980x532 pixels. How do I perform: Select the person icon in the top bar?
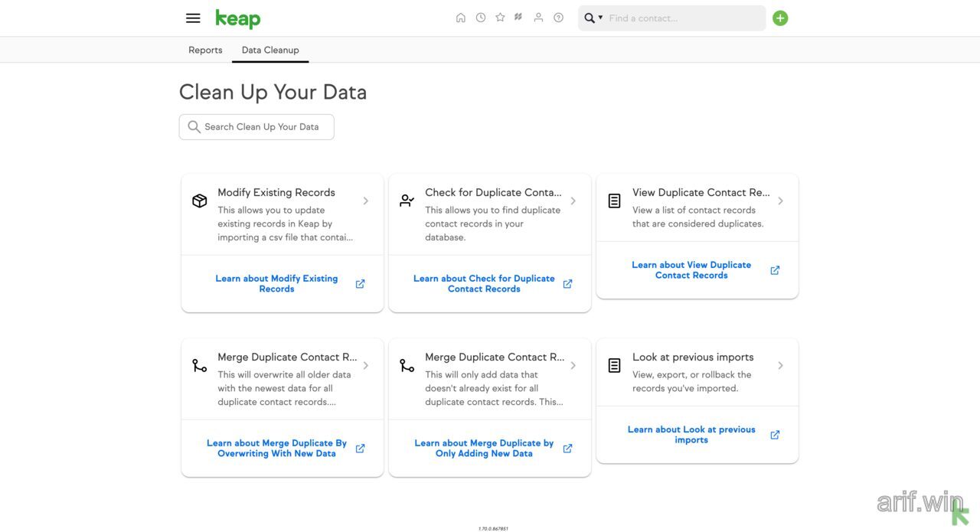click(538, 17)
